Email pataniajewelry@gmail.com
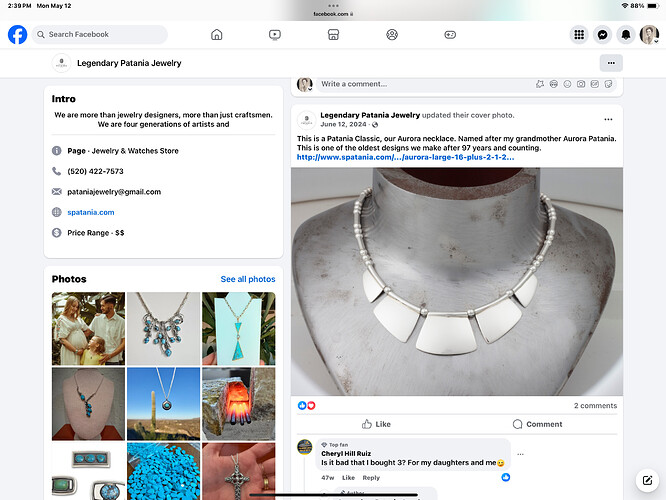666x500 pixels. coord(114,192)
